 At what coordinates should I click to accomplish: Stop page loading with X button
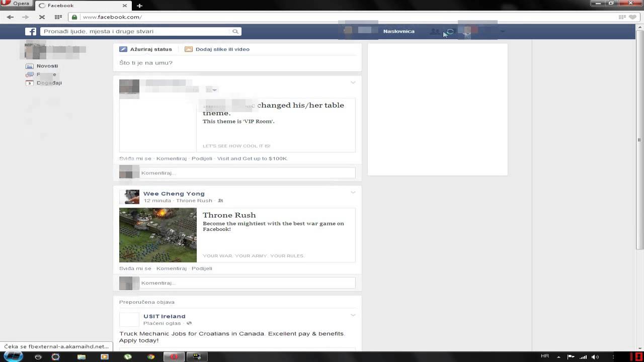point(42,17)
